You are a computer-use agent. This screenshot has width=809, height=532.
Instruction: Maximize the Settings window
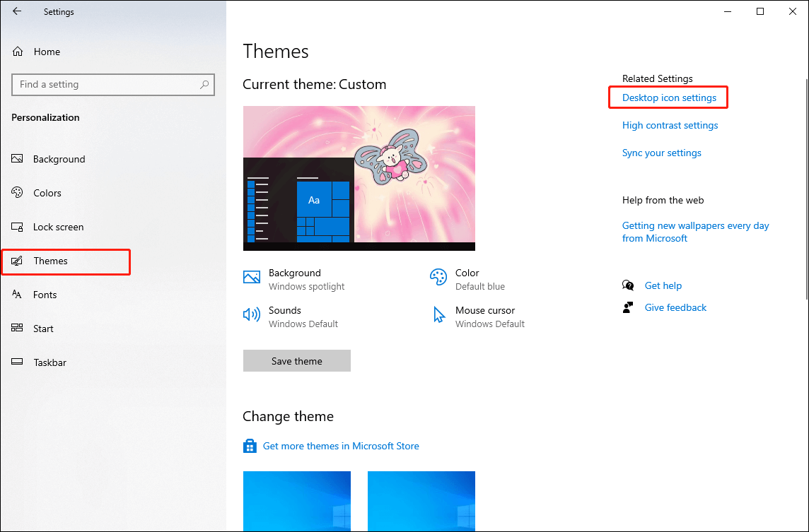[x=760, y=11]
